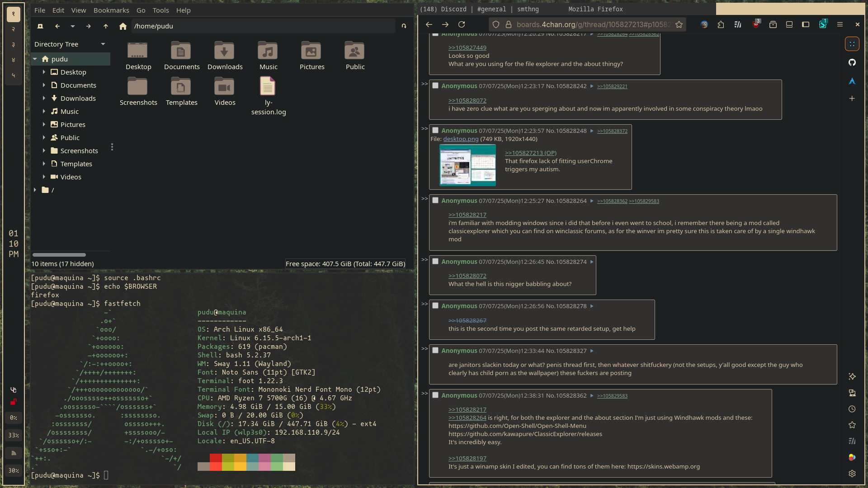Image resolution: width=868 pixels, height=488 pixels.
Task: Click the Firefox URL address bar
Action: 587,24
